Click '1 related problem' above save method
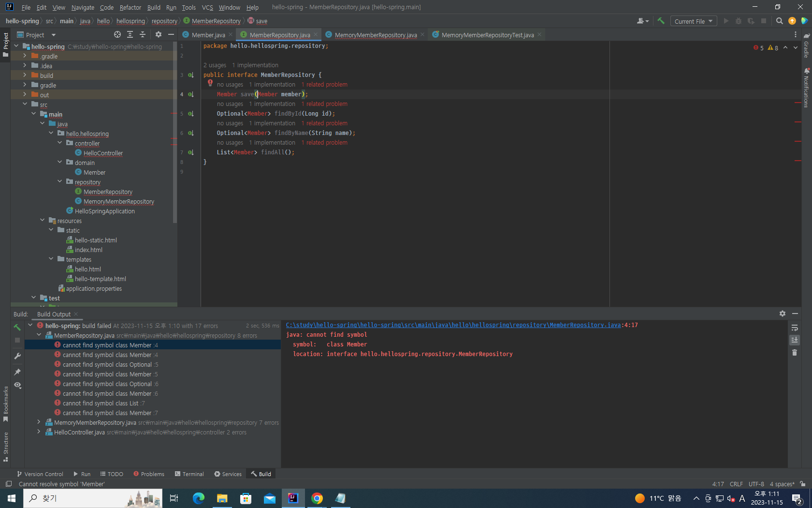The image size is (812, 508). tap(324, 85)
